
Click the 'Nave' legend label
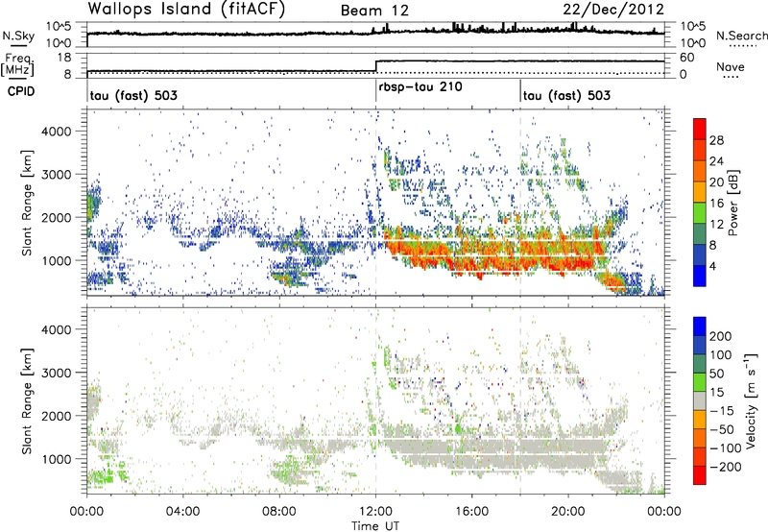(730, 67)
